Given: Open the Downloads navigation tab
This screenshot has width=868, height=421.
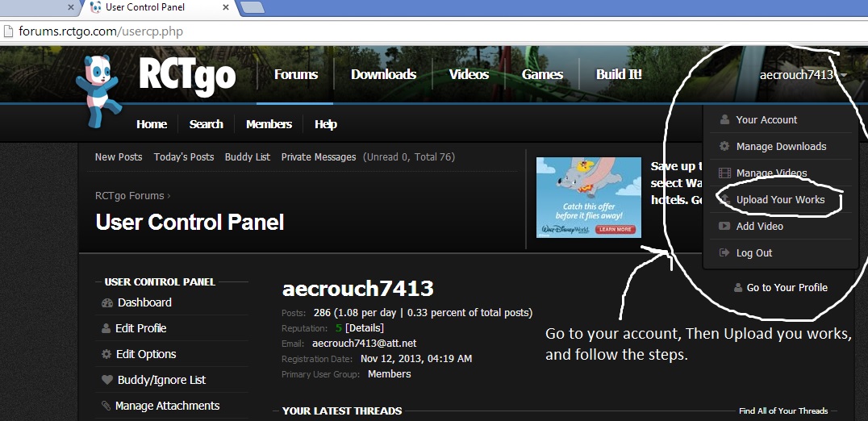Looking at the screenshot, I should tap(383, 74).
